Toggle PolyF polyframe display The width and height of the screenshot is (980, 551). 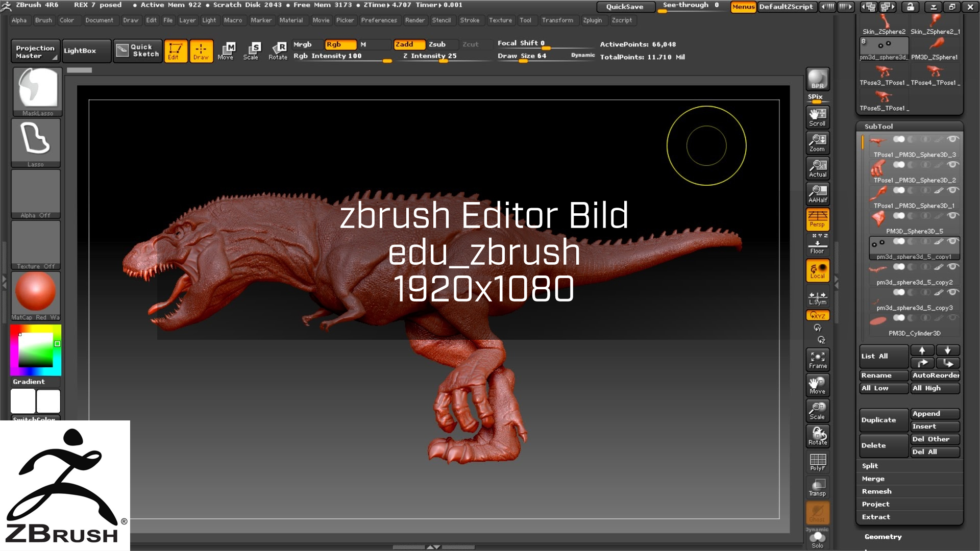point(817,462)
